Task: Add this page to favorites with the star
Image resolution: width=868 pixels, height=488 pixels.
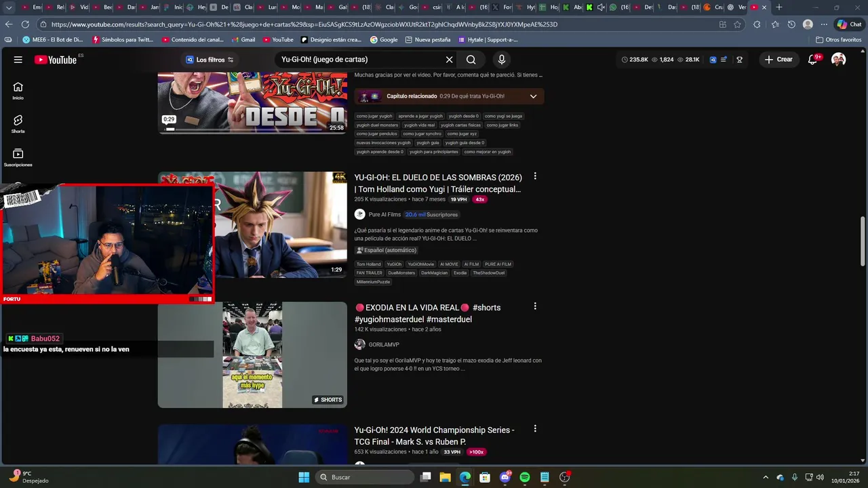Action: 737,24
